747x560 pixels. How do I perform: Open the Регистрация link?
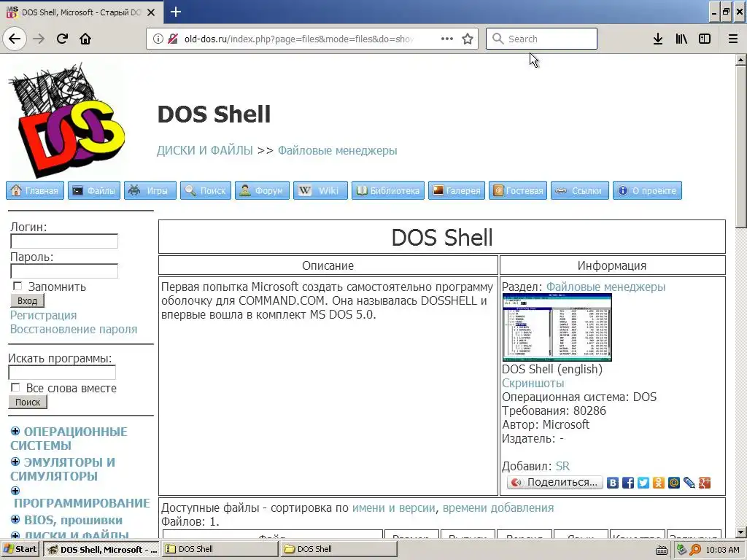[43, 315]
